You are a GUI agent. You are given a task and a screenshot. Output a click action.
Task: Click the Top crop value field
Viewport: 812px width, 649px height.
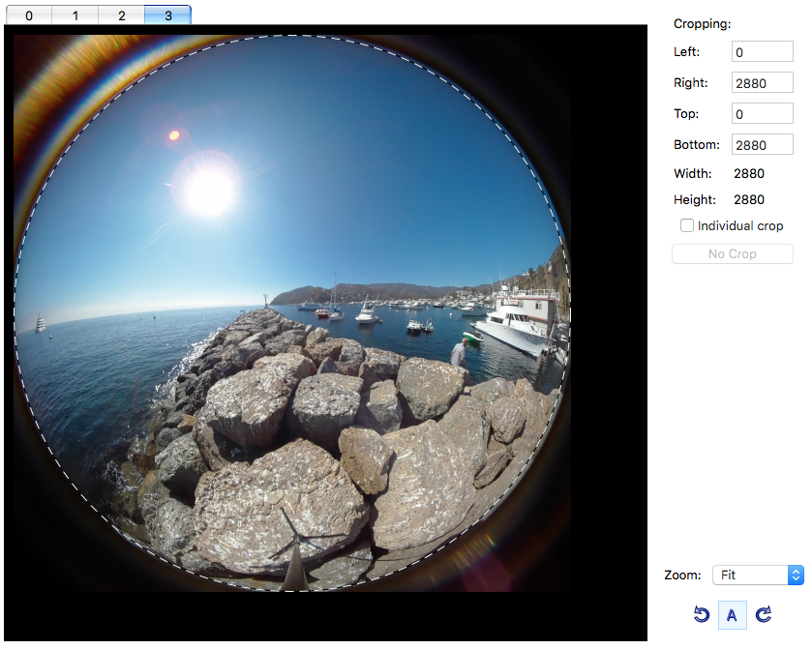(762, 114)
